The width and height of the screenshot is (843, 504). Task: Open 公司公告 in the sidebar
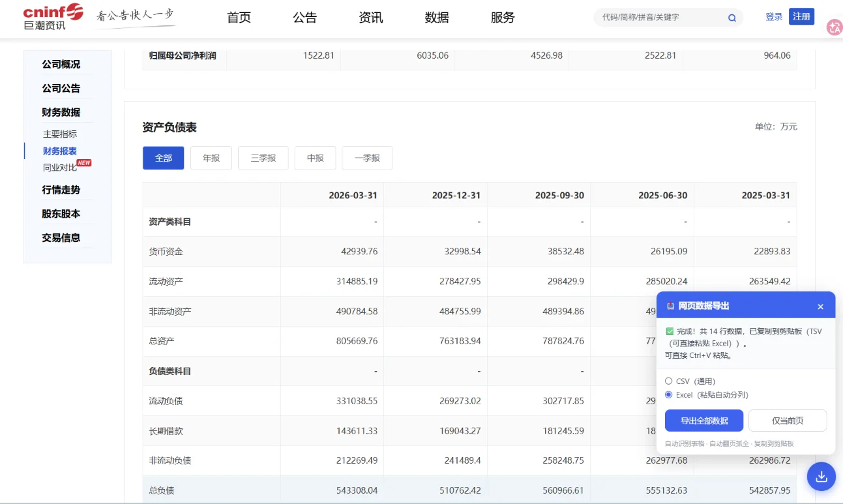61,89
